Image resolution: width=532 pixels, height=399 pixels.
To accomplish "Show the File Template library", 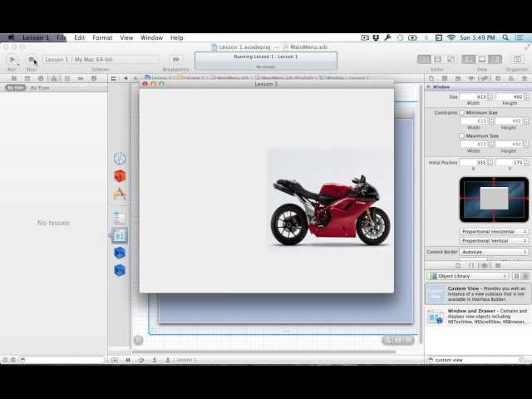I will (458, 265).
